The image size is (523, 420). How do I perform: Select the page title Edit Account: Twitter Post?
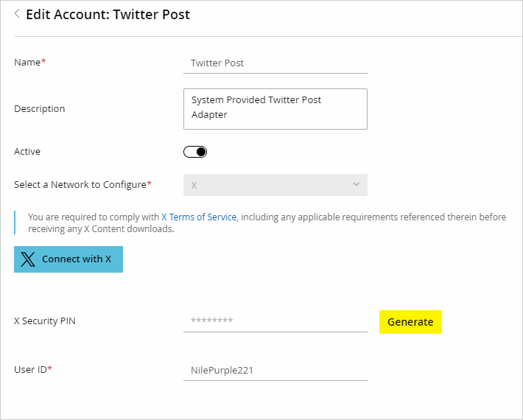tap(108, 15)
